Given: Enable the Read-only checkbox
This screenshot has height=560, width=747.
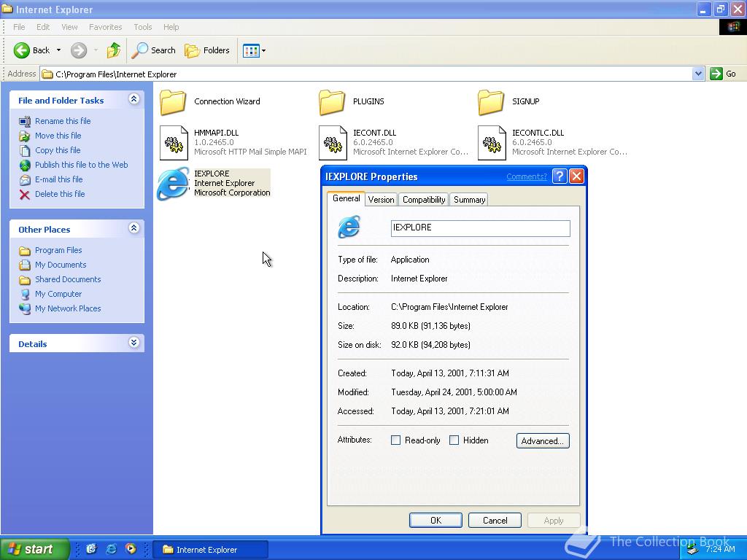Looking at the screenshot, I should (x=395, y=440).
